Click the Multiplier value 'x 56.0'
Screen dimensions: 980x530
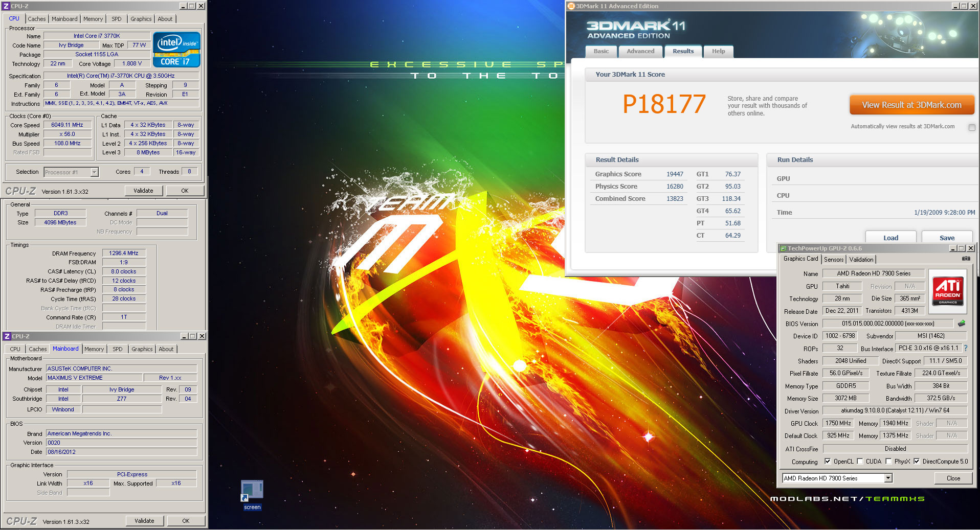tap(67, 134)
